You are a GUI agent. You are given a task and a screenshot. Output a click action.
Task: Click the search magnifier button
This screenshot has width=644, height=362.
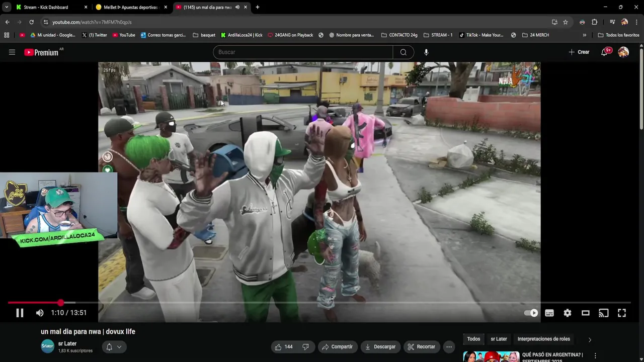click(404, 52)
